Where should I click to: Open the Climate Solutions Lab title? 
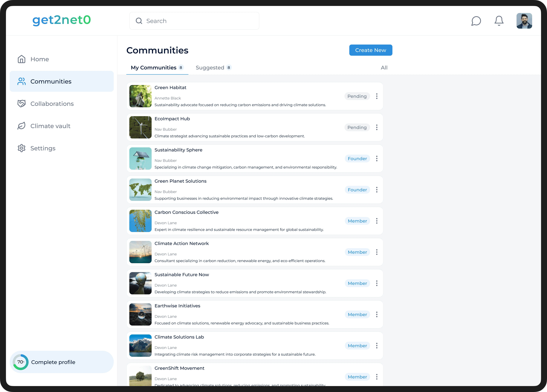click(x=179, y=337)
